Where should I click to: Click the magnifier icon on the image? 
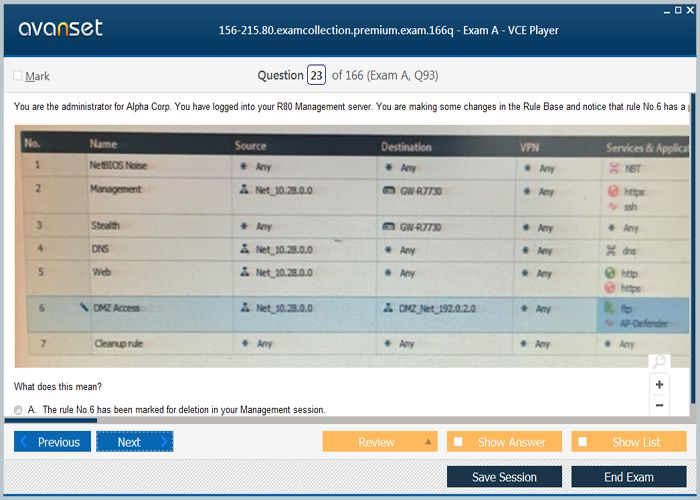pyautogui.click(x=658, y=362)
